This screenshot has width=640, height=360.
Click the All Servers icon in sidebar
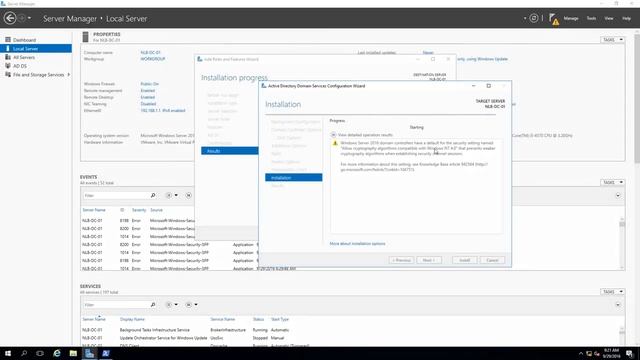8,57
